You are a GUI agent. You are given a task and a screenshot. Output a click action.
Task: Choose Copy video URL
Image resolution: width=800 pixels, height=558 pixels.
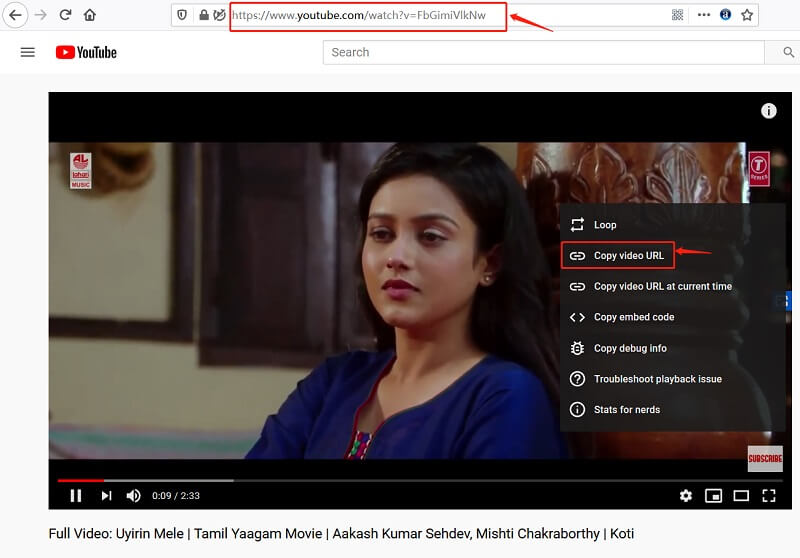click(672, 256)
